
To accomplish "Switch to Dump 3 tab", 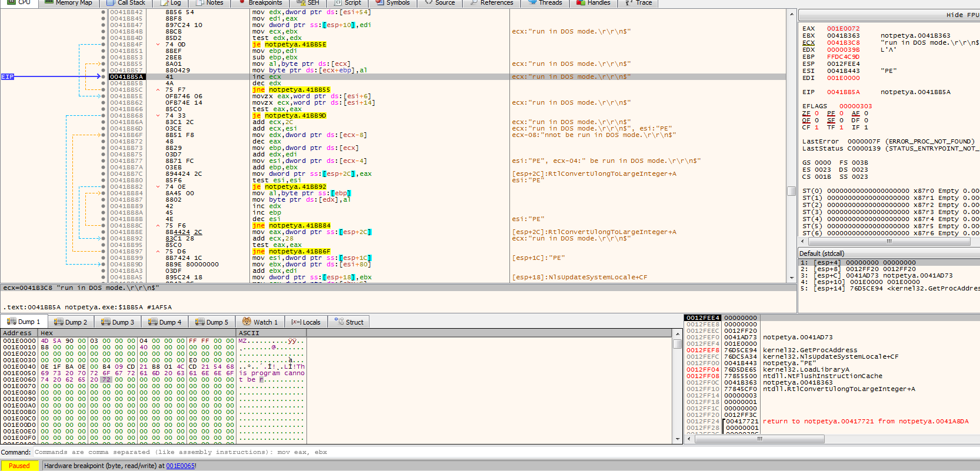I will pos(118,322).
